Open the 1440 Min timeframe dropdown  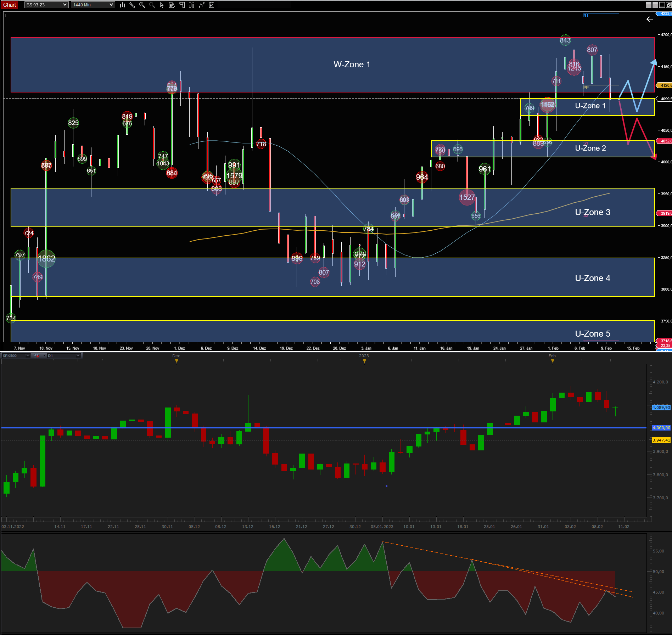(x=93, y=5)
